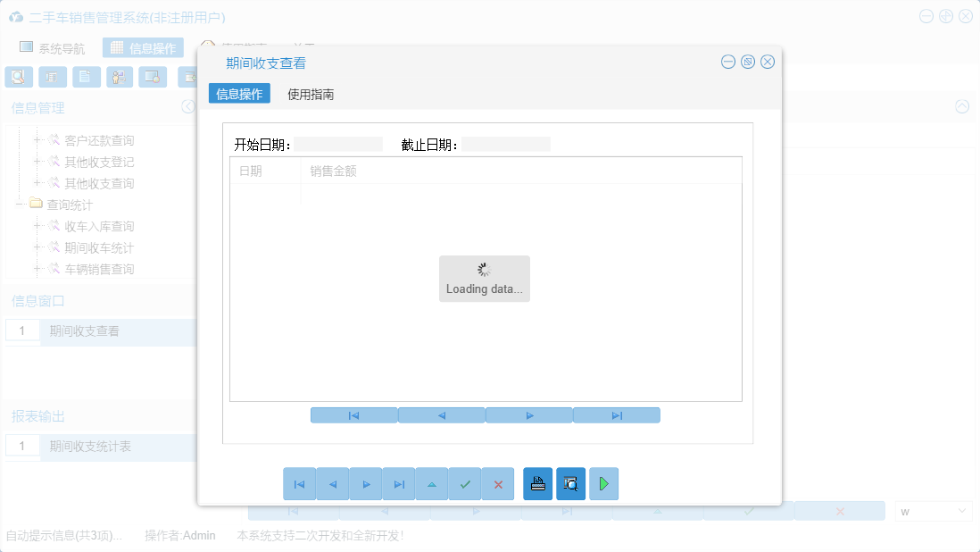Screen dimensions: 980x552
Task: Collapse the 信息管理 sidebar panel
Action: point(187,106)
